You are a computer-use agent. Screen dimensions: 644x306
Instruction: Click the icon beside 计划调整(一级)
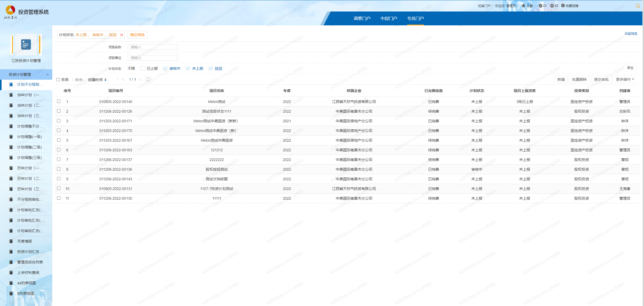coord(11,137)
